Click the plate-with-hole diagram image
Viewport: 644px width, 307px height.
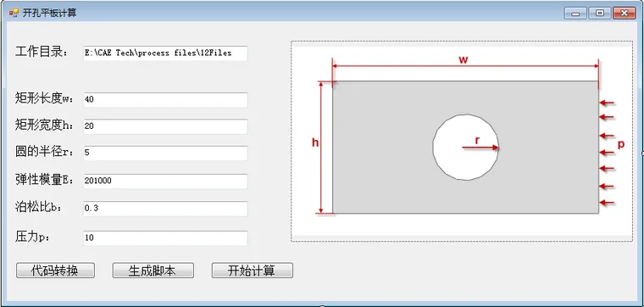point(462,141)
